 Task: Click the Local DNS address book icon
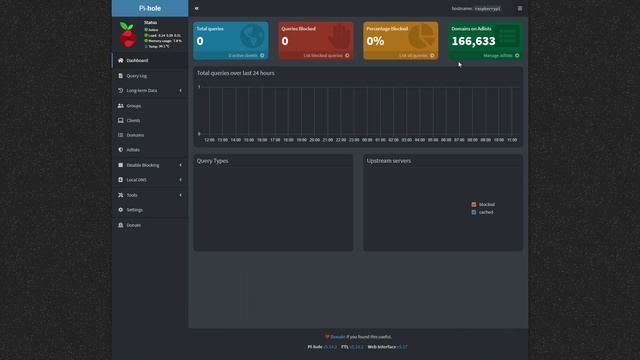[x=120, y=180]
